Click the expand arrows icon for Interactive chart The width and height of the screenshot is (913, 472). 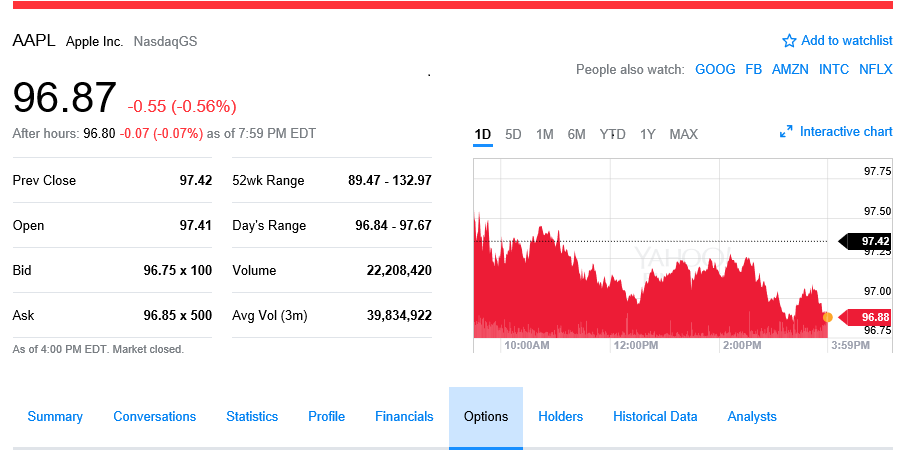pos(786,132)
